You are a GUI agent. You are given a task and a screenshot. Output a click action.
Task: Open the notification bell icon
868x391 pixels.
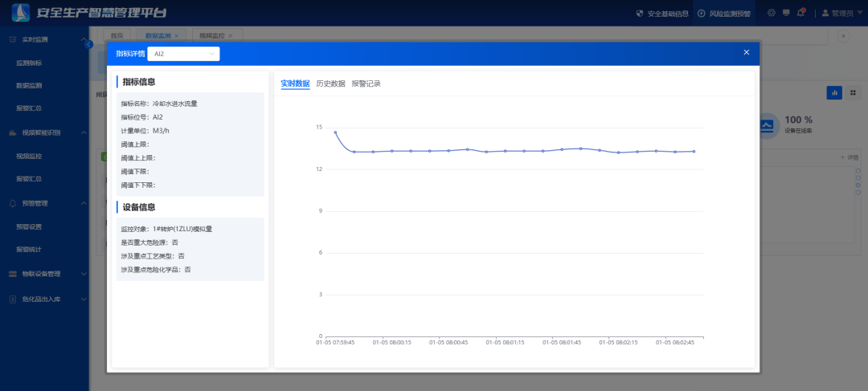800,13
